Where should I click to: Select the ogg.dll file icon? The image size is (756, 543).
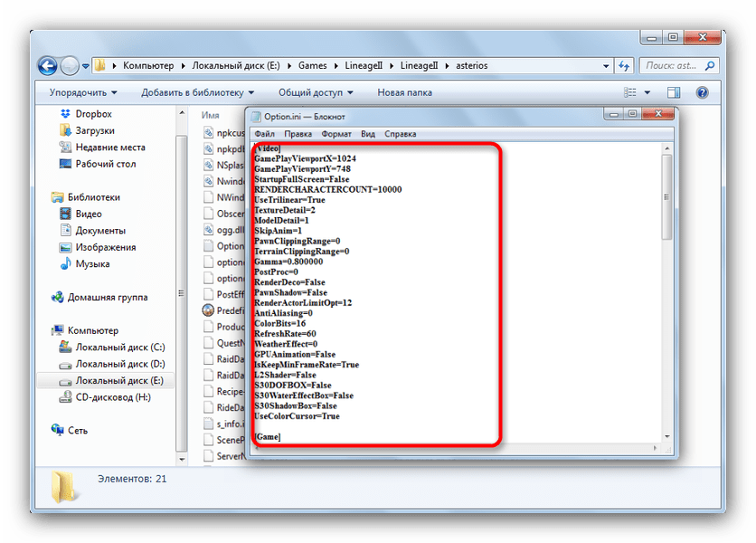pyautogui.click(x=208, y=230)
